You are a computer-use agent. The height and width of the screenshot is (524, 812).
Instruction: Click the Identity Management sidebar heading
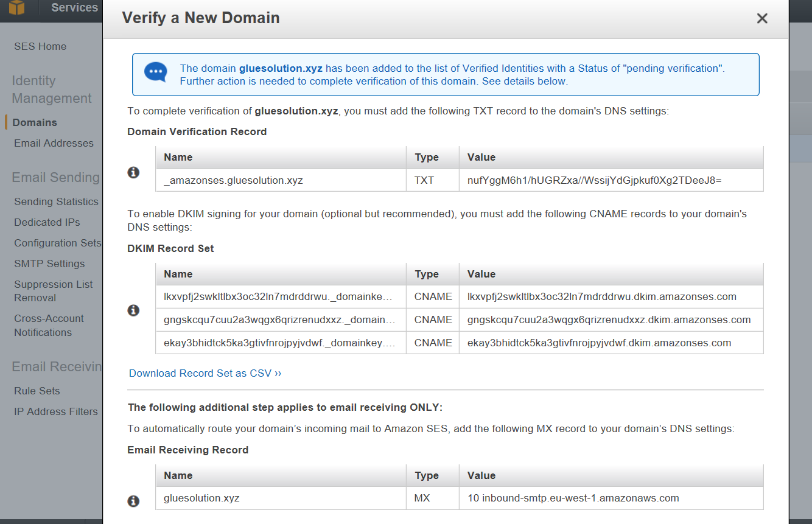click(x=52, y=89)
